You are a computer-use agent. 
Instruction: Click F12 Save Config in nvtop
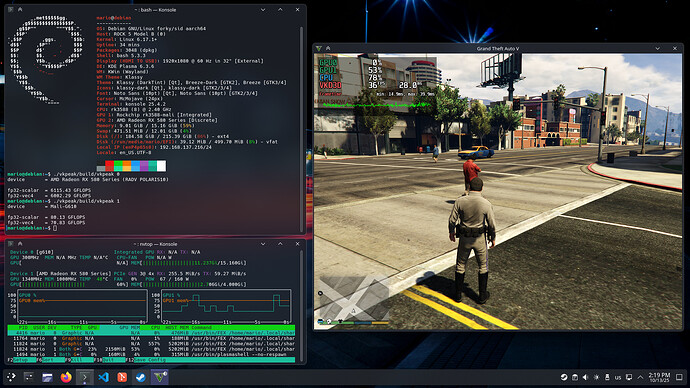(x=147, y=360)
